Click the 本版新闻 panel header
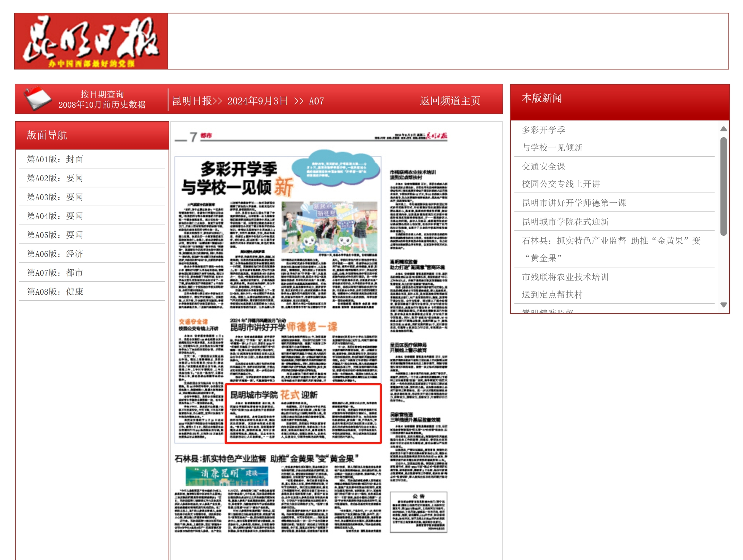This screenshot has height=560, width=743. point(620,103)
